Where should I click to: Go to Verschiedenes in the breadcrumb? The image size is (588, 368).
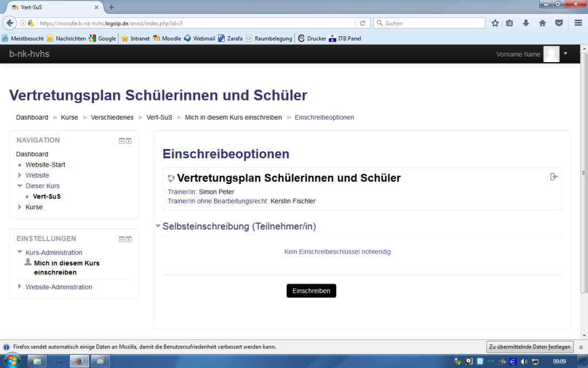tap(112, 117)
